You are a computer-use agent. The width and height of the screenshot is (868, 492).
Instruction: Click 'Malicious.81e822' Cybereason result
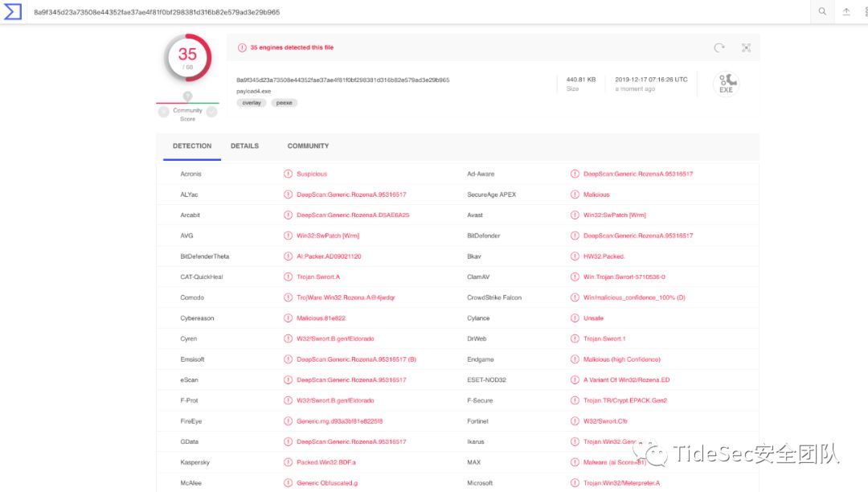point(321,318)
